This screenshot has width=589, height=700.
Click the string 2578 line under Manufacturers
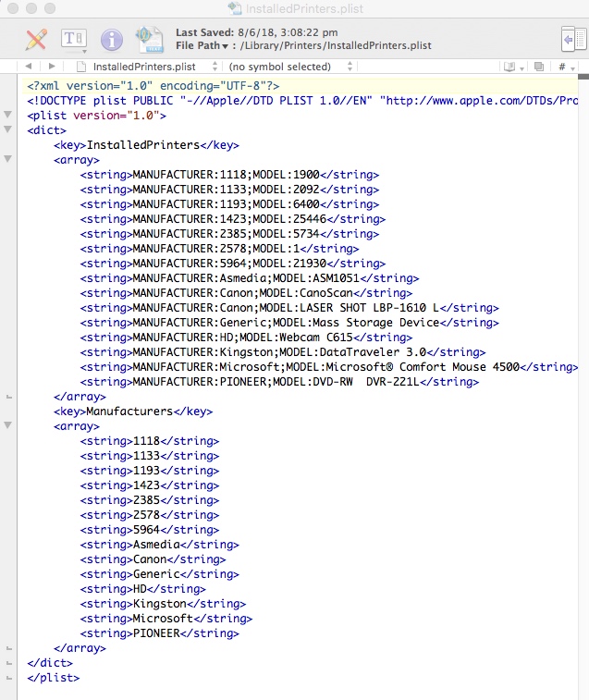(150, 515)
